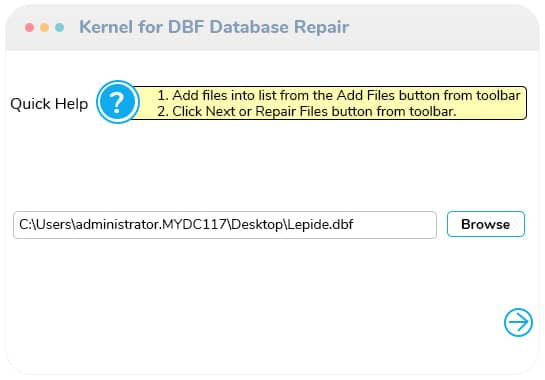Proceed using the blue circled right arrow
Image resolution: width=545 pixels, height=380 pixels.
[x=518, y=322]
